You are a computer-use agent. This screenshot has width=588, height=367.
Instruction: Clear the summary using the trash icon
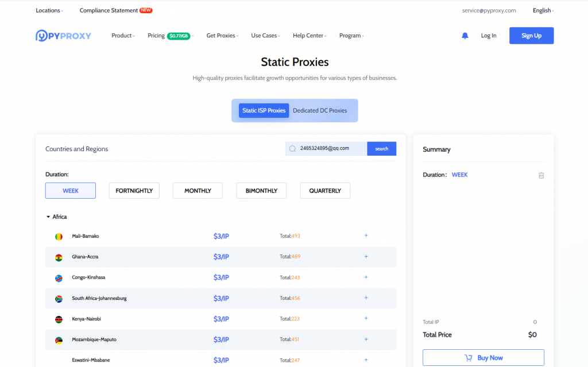coord(541,175)
